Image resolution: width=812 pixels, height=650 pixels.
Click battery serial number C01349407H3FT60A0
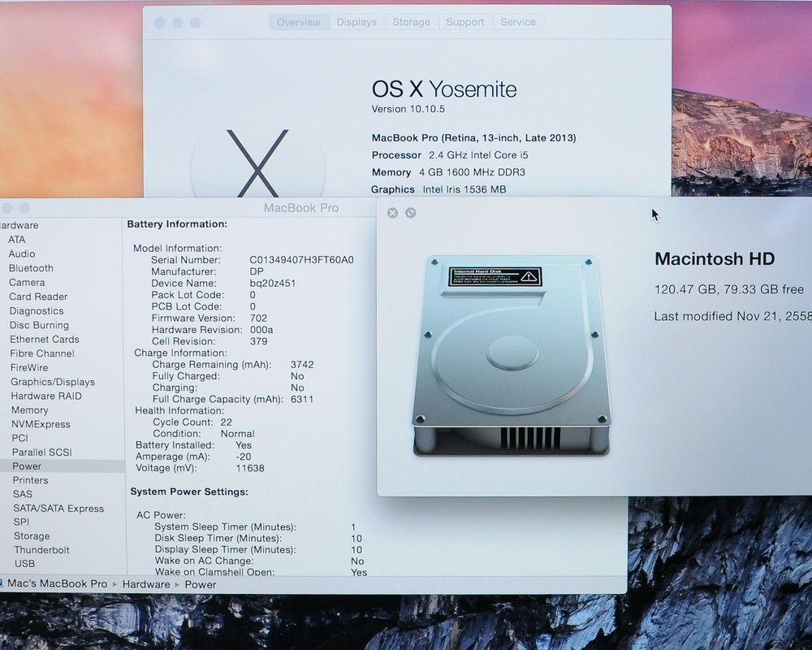click(301, 260)
